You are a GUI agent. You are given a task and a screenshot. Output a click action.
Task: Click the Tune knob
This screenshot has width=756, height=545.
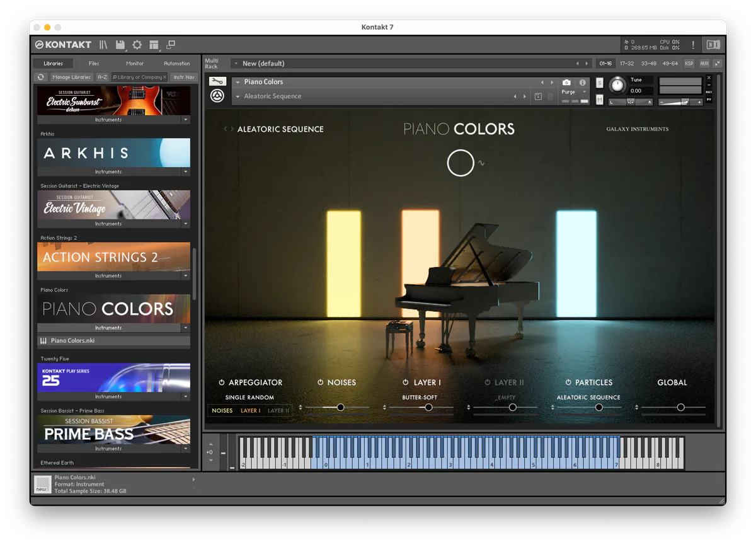click(617, 84)
